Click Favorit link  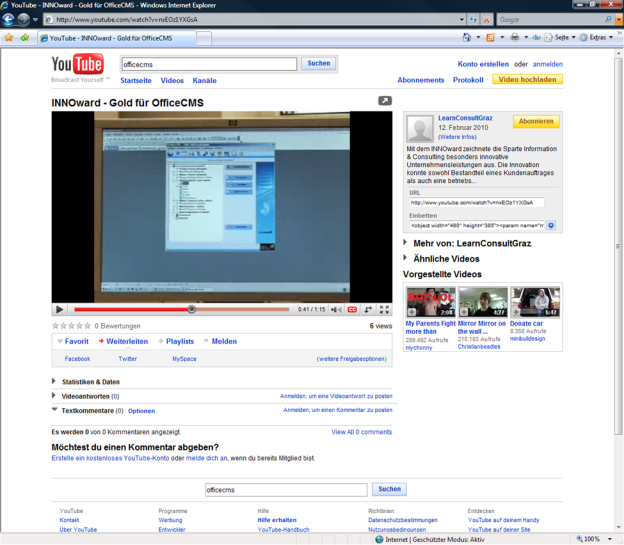tap(76, 341)
